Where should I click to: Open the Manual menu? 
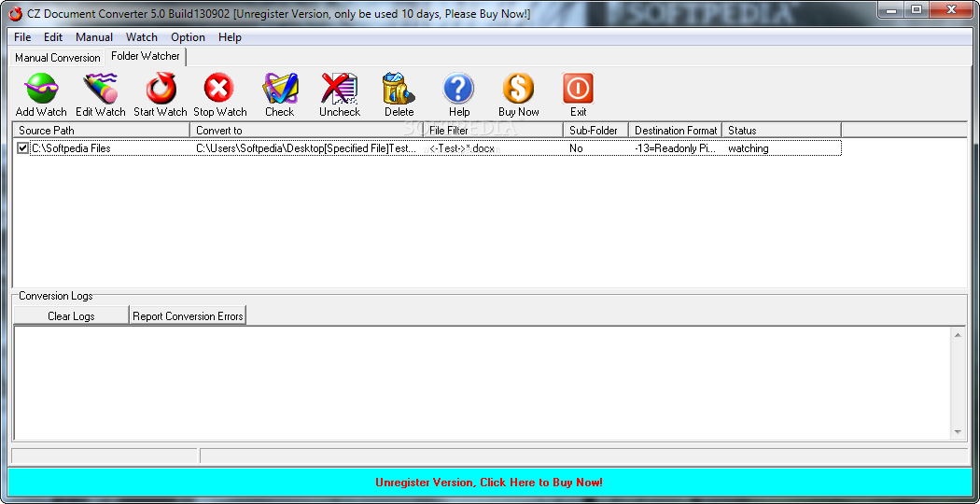point(94,37)
